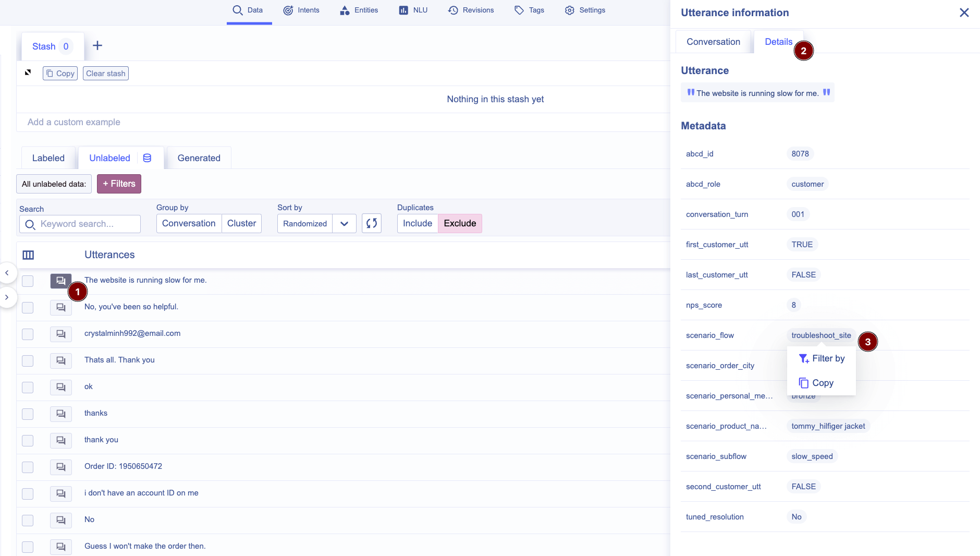The width and height of the screenshot is (980, 556).
Task: Click the plus icon to add stash
Action: click(97, 46)
